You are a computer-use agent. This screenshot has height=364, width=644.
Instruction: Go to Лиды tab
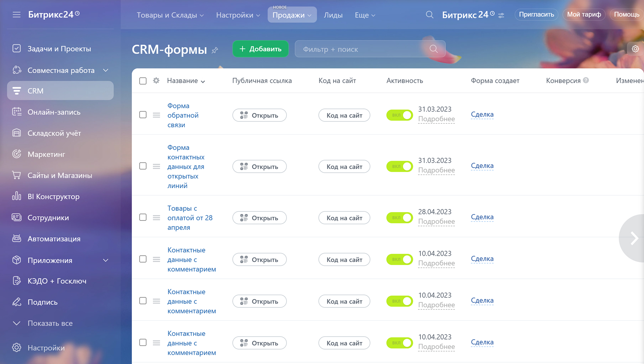[x=333, y=15]
